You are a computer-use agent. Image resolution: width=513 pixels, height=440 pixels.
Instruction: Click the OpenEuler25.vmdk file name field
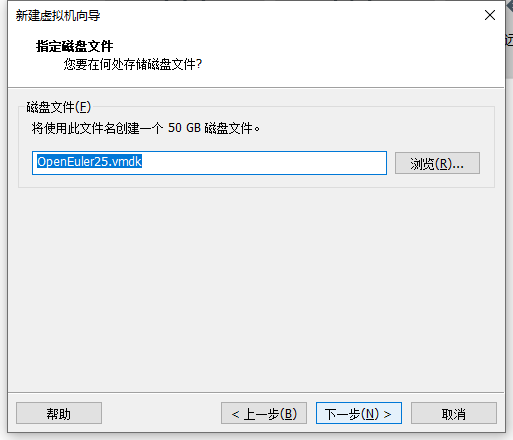coord(209,163)
